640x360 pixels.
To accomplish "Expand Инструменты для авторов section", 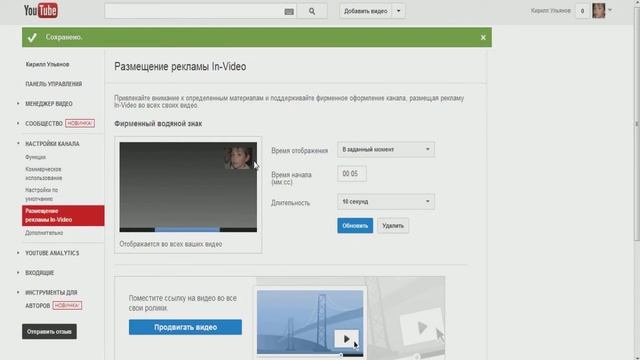I will (x=51, y=299).
